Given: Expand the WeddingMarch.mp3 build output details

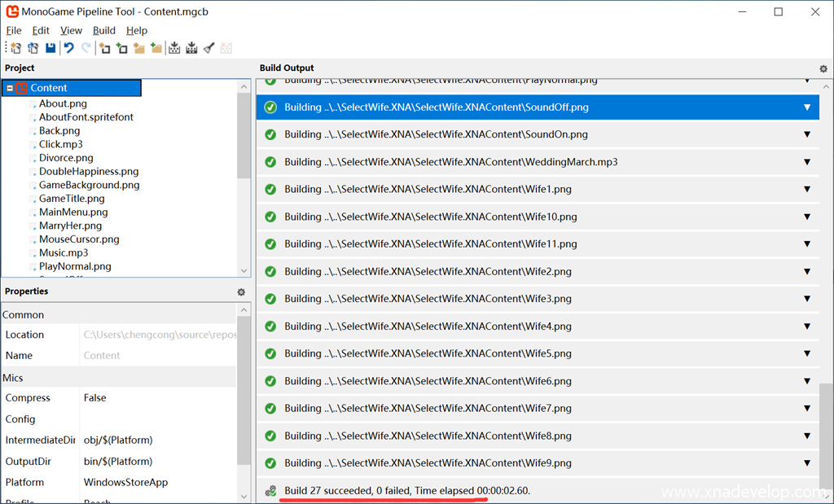Looking at the screenshot, I should [807, 162].
